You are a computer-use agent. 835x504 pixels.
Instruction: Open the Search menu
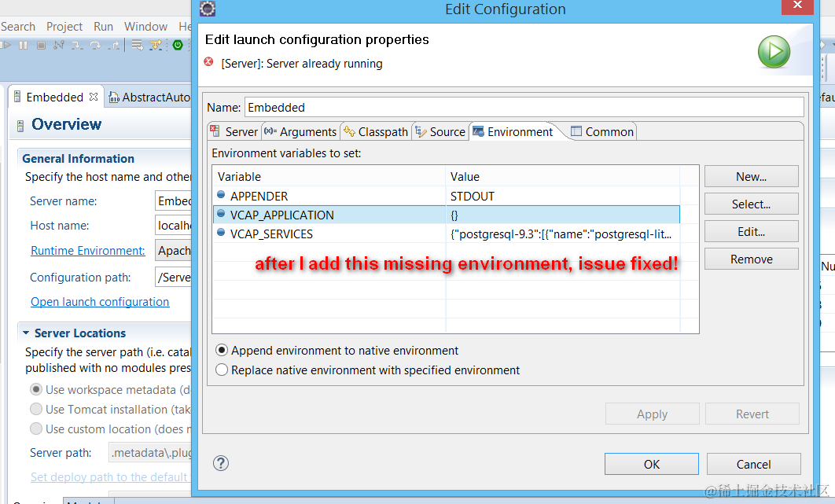click(x=17, y=26)
